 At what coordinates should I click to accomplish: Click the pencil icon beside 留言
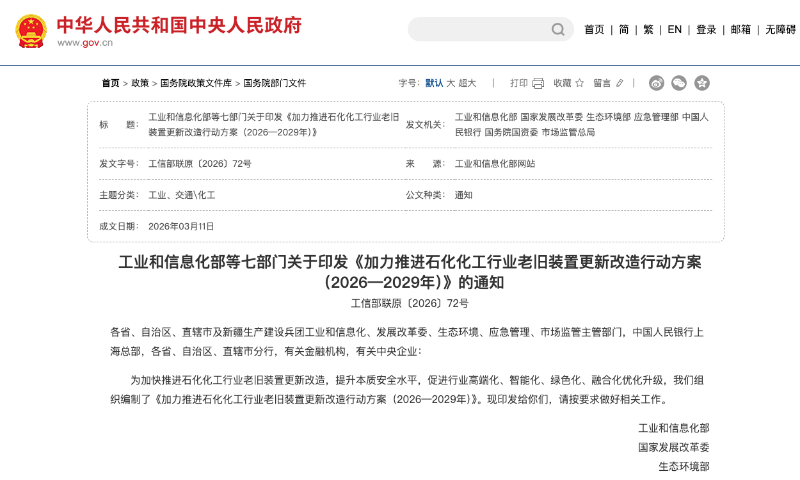[619, 83]
